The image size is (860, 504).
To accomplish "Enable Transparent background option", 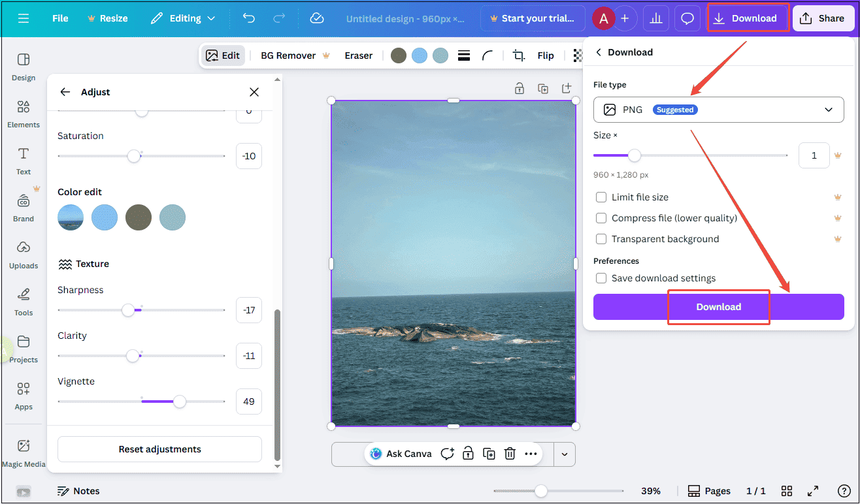I will coord(601,239).
